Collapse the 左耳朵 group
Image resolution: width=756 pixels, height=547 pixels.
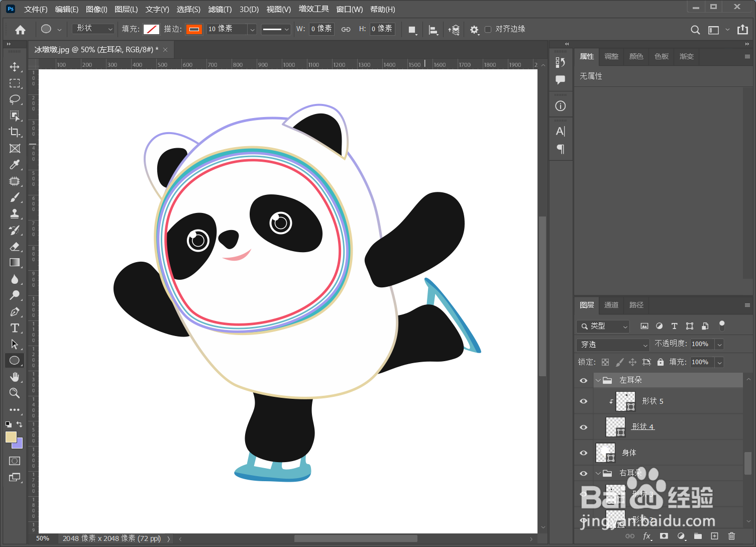598,380
